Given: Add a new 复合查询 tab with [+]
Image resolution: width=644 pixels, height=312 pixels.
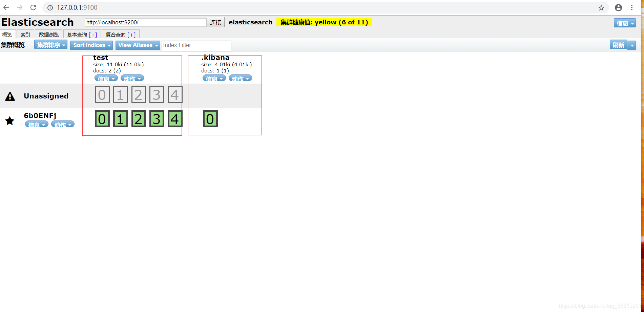Looking at the screenshot, I should [131, 35].
